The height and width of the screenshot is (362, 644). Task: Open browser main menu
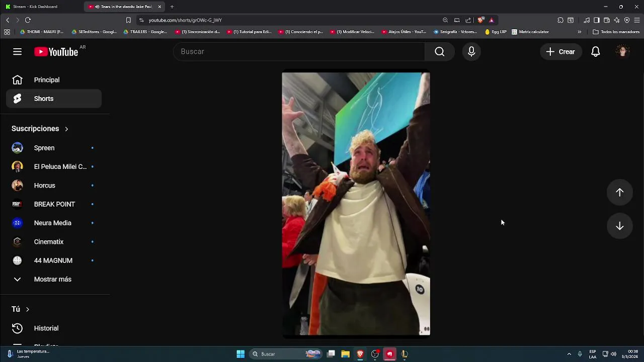(637, 20)
